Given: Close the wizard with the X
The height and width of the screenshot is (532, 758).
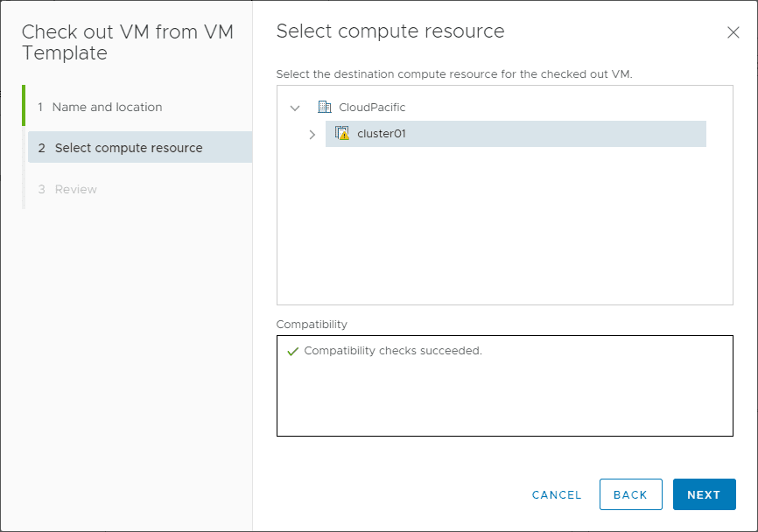Looking at the screenshot, I should pyautogui.click(x=733, y=32).
